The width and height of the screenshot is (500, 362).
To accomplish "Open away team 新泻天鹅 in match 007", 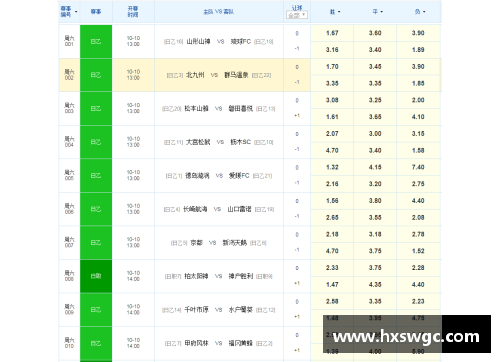I will (235, 243).
